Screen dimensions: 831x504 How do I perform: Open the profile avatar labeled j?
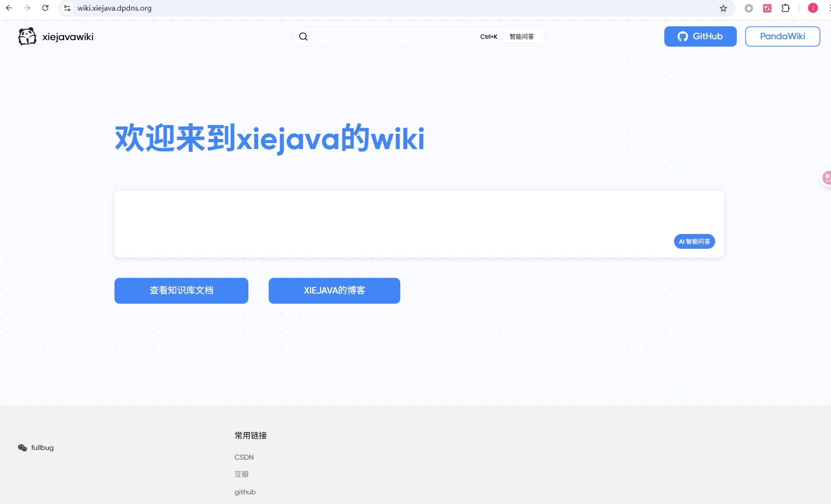(x=813, y=8)
